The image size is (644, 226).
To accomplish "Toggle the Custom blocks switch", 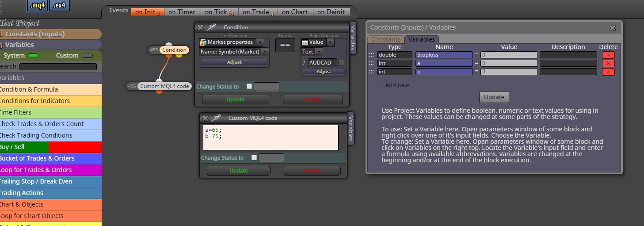I will click(88, 56).
